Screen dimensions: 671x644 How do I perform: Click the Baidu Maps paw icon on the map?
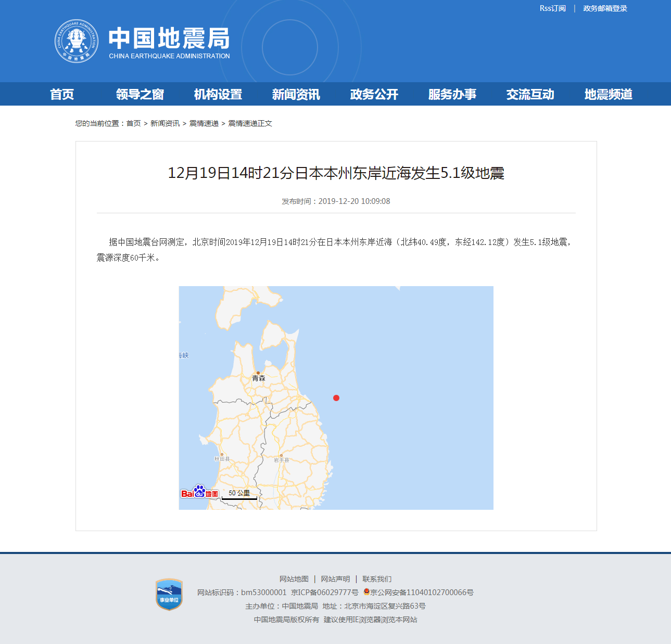[198, 492]
